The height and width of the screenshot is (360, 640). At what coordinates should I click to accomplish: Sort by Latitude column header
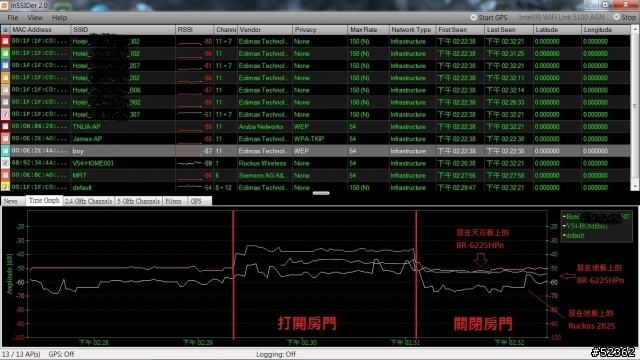pos(557,30)
